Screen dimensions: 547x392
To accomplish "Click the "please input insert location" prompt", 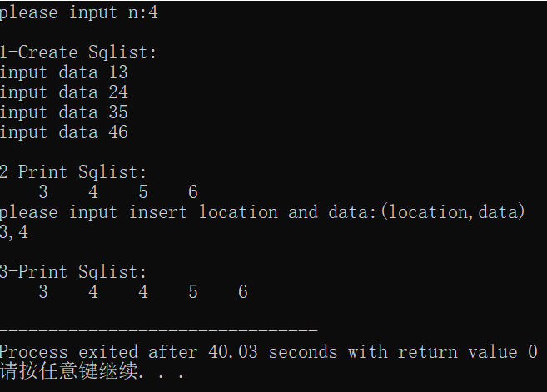I will (x=139, y=212).
